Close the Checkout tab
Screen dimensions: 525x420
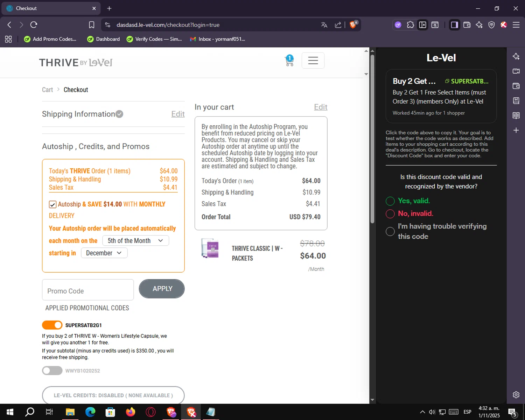pyautogui.click(x=94, y=8)
